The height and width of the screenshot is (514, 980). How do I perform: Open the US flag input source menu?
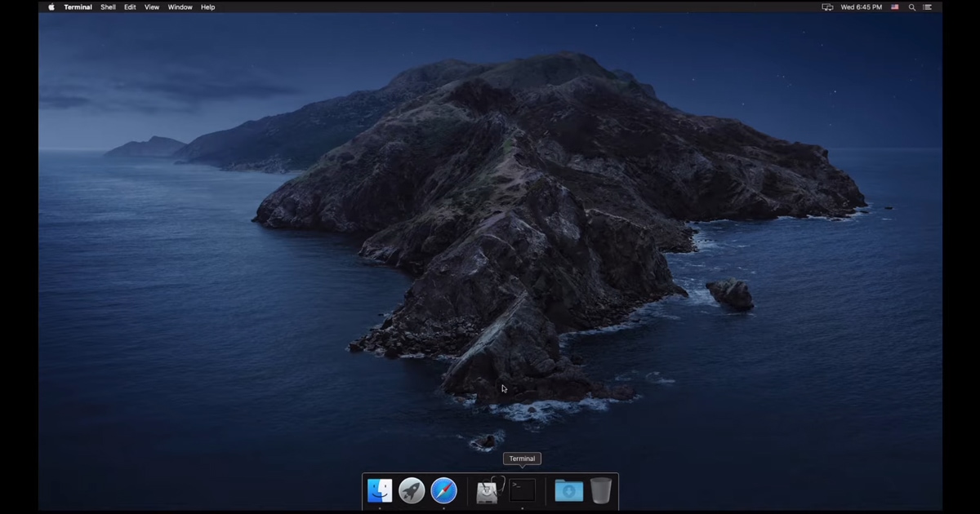click(x=895, y=7)
